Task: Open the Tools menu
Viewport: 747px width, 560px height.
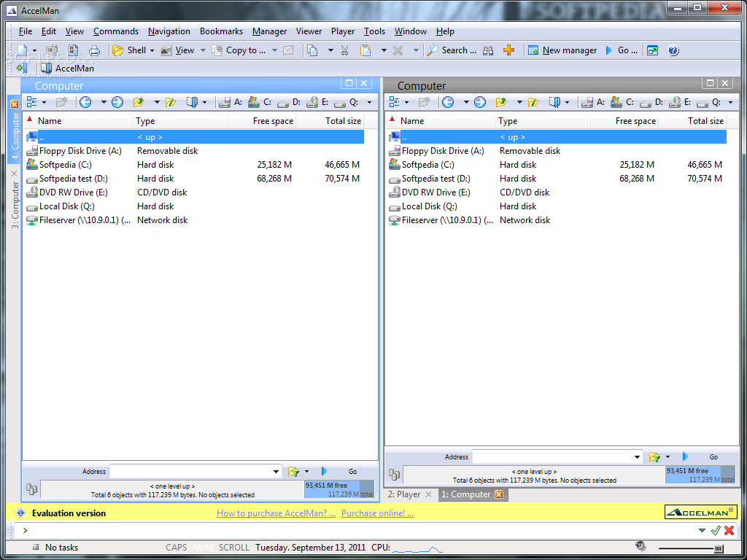Action: tap(374, 31)
